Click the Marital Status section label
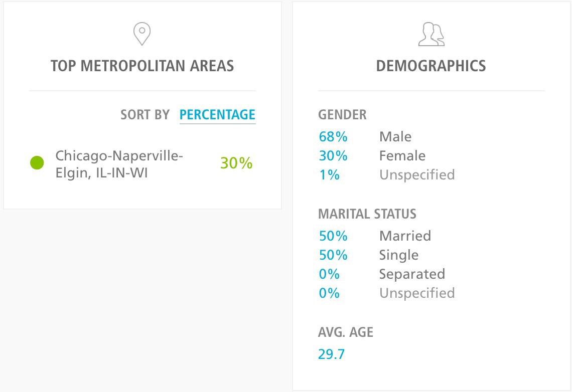This screenshot has height=392, width=572. click(x=367, y=214)
